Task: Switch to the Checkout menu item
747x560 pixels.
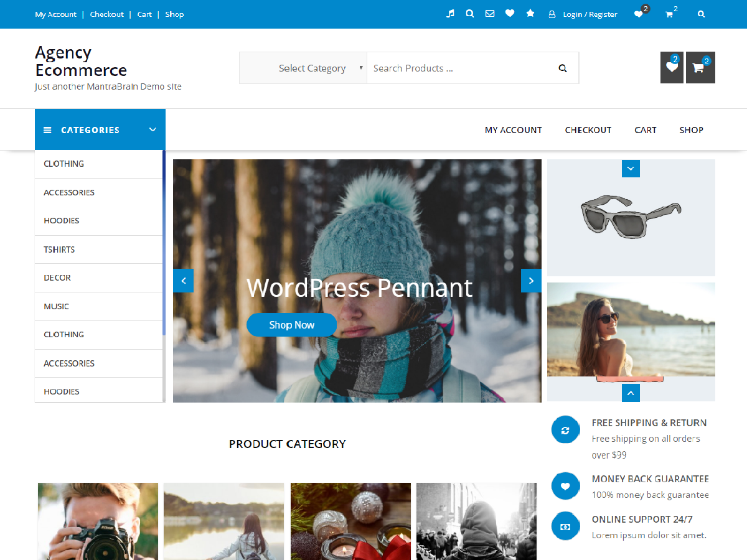Action: point(588,129)
